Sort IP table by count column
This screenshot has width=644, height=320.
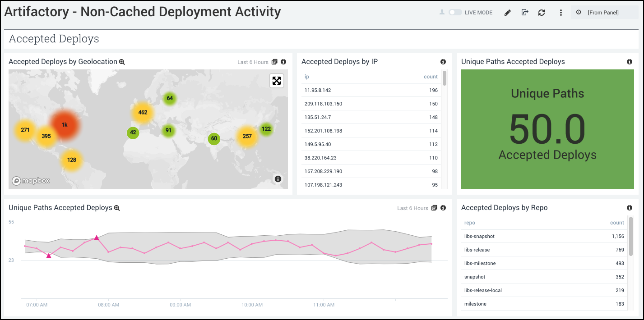click(431, 77)
